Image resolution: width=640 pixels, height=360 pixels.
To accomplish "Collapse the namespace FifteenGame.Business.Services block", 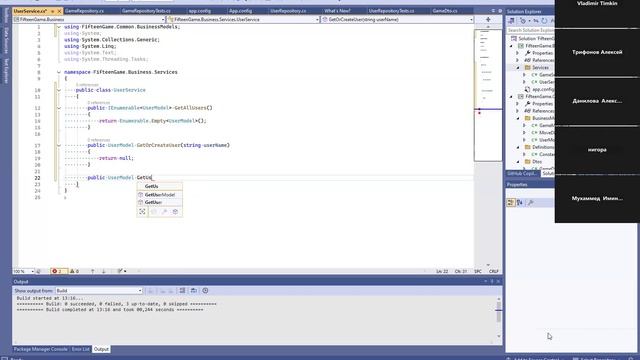I will 59,72.
